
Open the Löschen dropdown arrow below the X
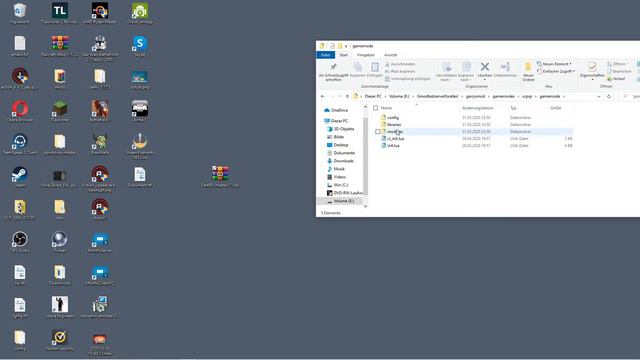pos(484,80)
